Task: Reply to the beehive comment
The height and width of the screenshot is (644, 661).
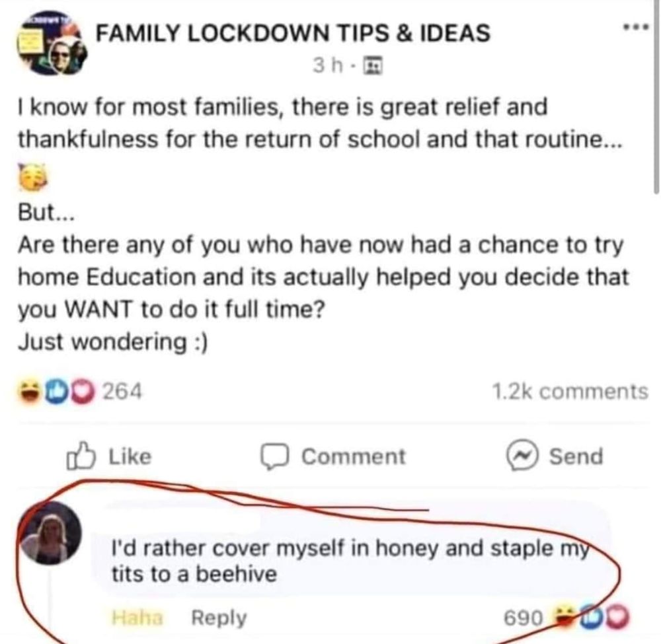Action: pyautogui.click(x=219, y=618)
